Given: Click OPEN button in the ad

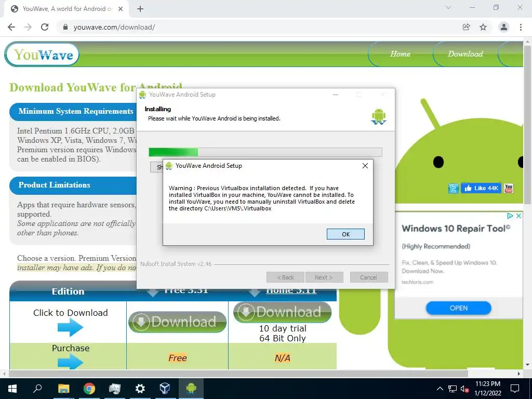Looking at the screenshot, I should [458, 308].
